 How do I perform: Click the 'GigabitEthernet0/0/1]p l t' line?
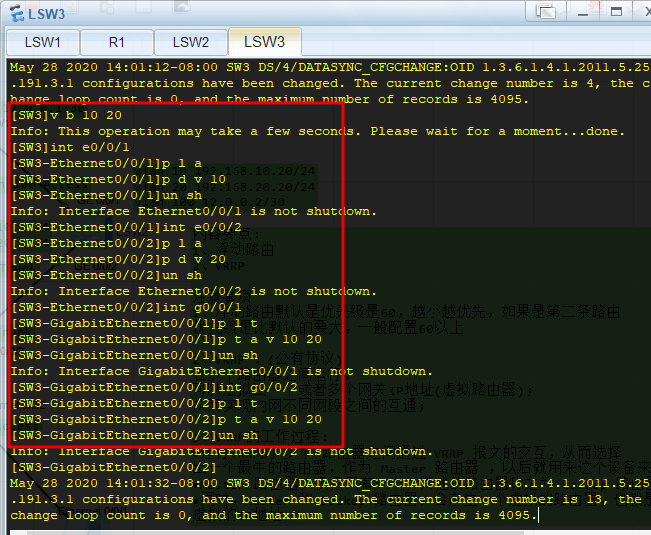tap(134, 323)
